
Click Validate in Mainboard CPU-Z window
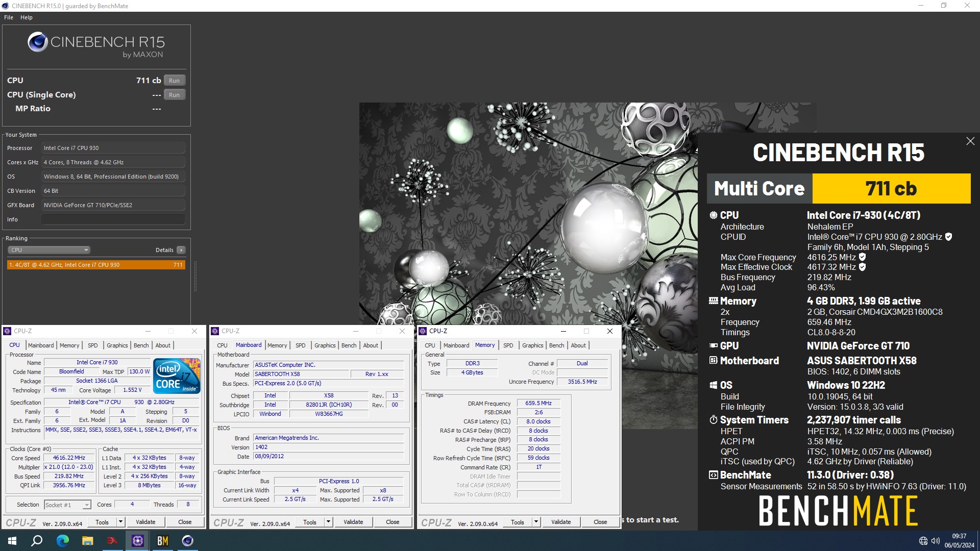[353, 522]
